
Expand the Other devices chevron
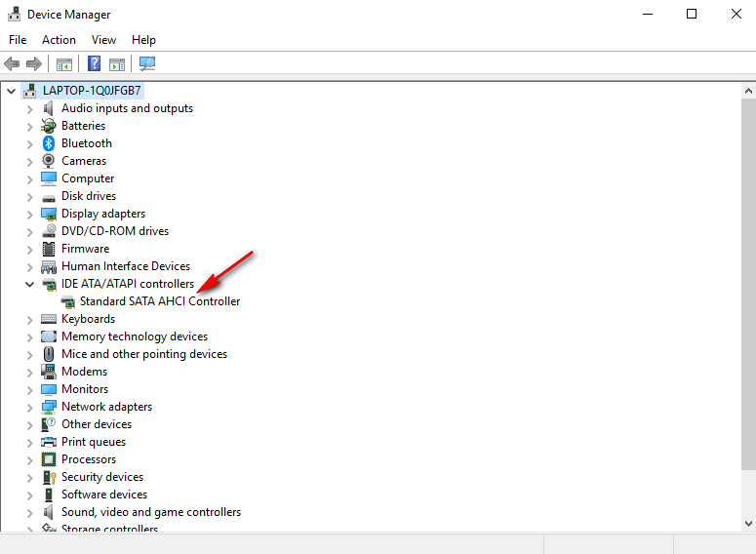tap(29, 425)
